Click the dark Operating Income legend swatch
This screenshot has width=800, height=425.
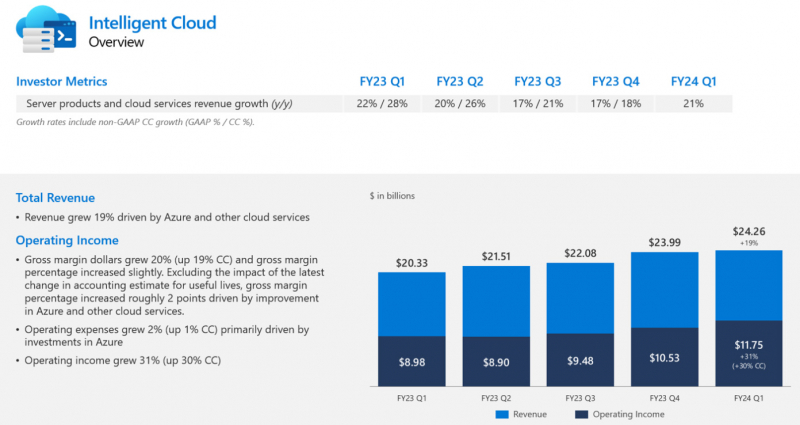click(x=581, y=413)
